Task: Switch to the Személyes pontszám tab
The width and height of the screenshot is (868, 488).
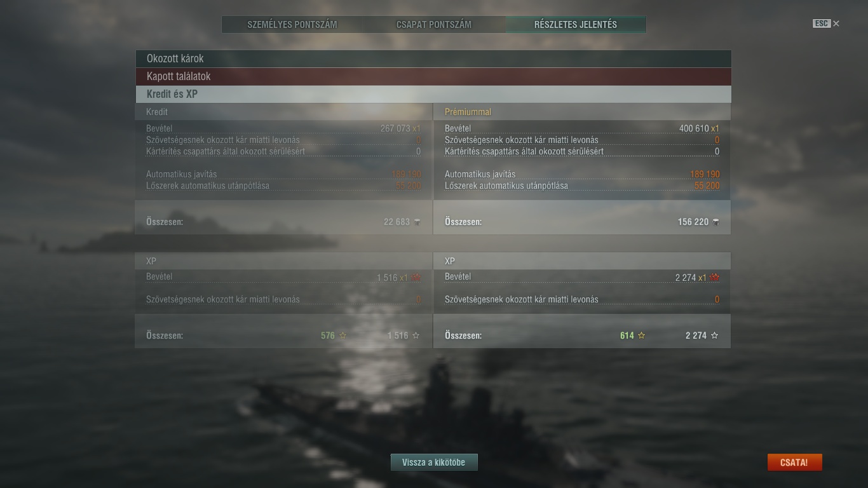Action: coord(292,25)
